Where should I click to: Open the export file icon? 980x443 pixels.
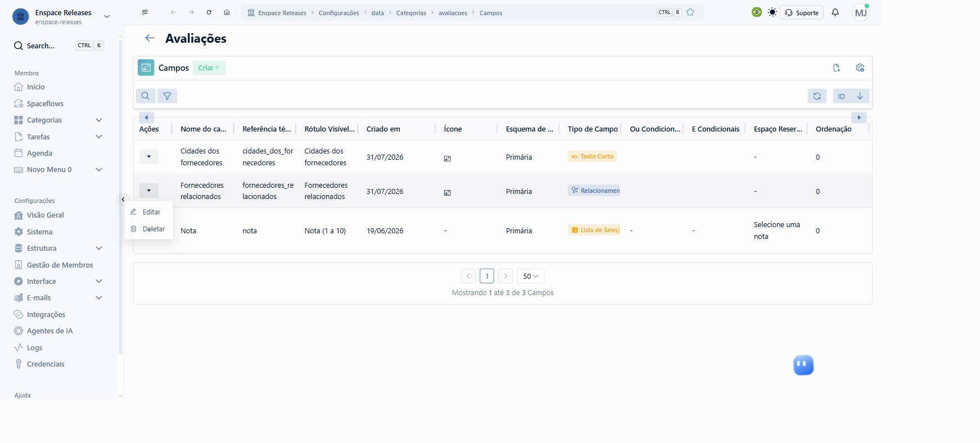pyautogui.click(x=837, y=68)
